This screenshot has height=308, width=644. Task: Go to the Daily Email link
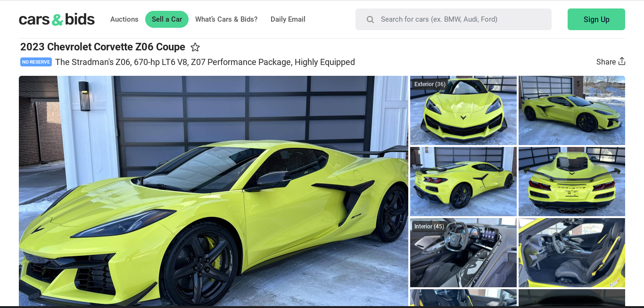point(288,19)
